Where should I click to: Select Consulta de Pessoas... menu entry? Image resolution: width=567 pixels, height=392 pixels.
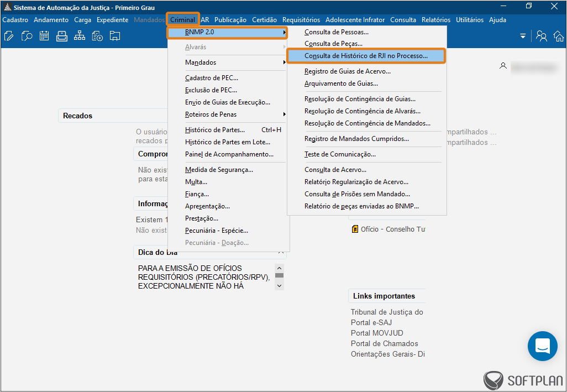pos(366,32)
